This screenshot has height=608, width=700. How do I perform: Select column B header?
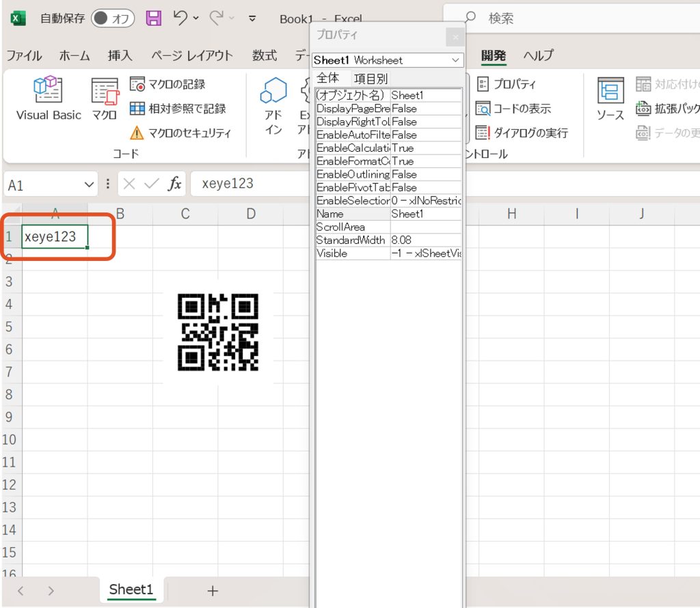click(120, 214)
